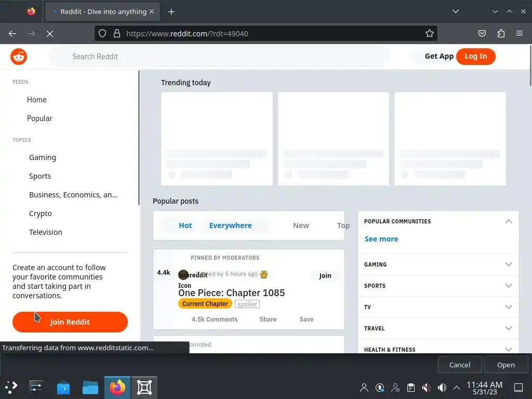Image resolution: width=532 pixels, height=399 pixels.
Task: Click the Firefox icon left of the tab
Action: pyautogui.click(x=31, y=11)
